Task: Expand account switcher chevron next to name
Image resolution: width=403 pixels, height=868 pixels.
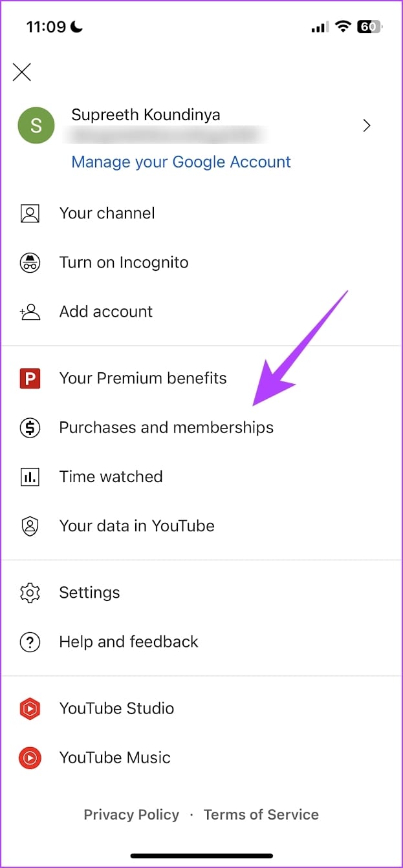Action: click(x=367, y=125)
